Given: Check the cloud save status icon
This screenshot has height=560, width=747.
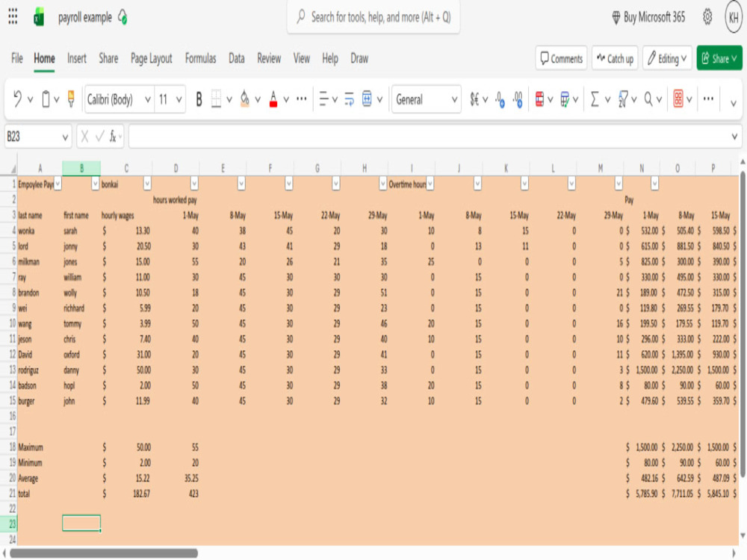Looking at the screenshot, I should [x=123, y=17].
